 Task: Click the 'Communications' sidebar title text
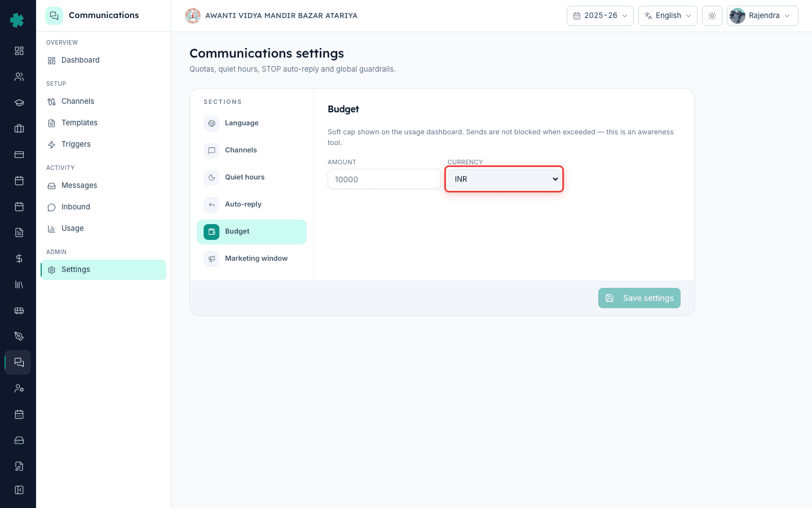click(104, 15)
